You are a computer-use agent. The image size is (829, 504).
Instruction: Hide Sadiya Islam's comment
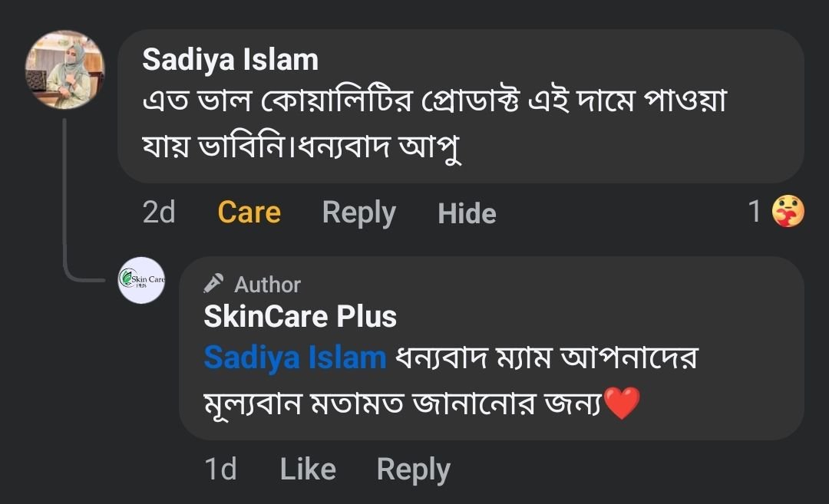(x=467, y=213)
